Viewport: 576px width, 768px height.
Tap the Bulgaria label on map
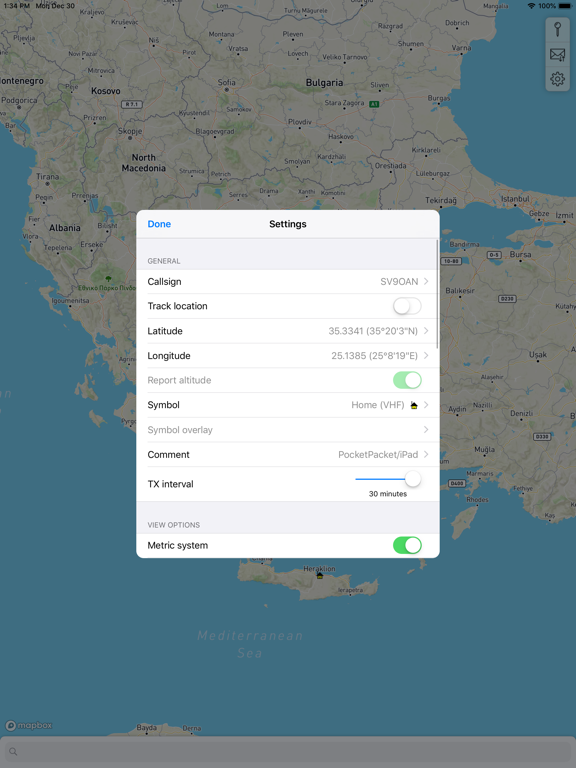pyautogui.click(x=324, y=83)
